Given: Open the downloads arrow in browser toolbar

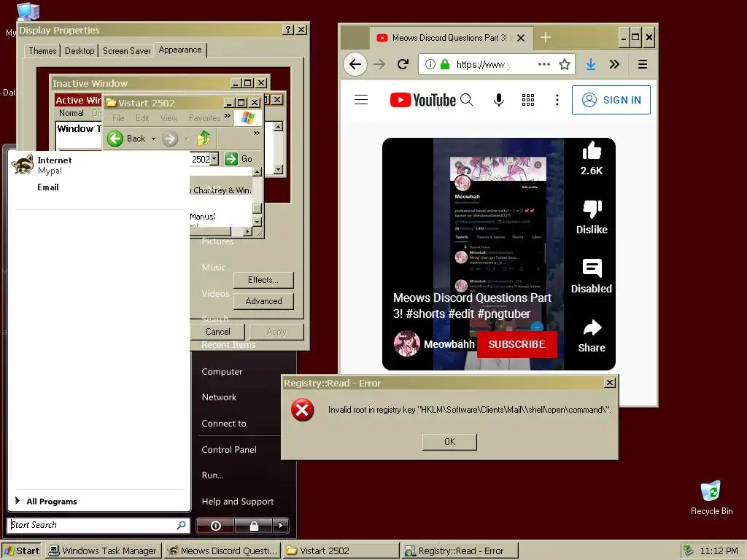Looking at the screenshot, I should pos(591,64).
